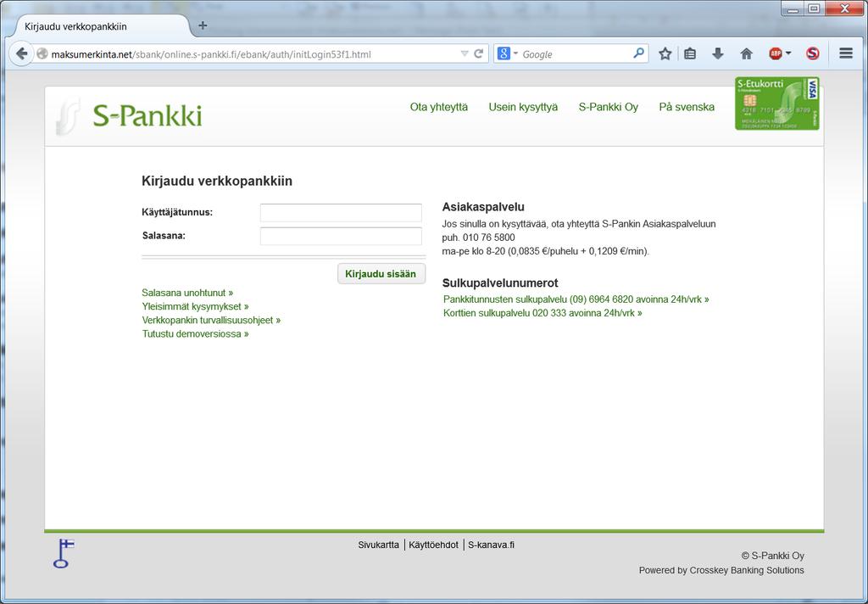Bookmark this page with the star icon
Viewport: 868px width, 604px height.
click(x=665, y=53)
